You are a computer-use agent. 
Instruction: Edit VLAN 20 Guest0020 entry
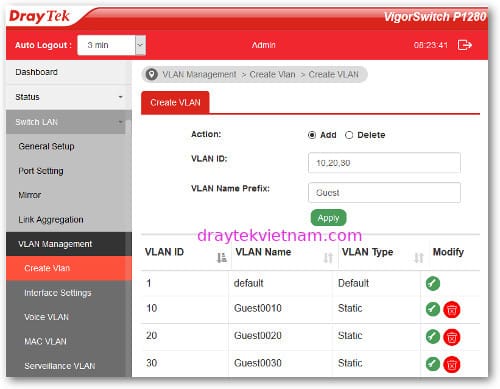click(x=433, y=336)
